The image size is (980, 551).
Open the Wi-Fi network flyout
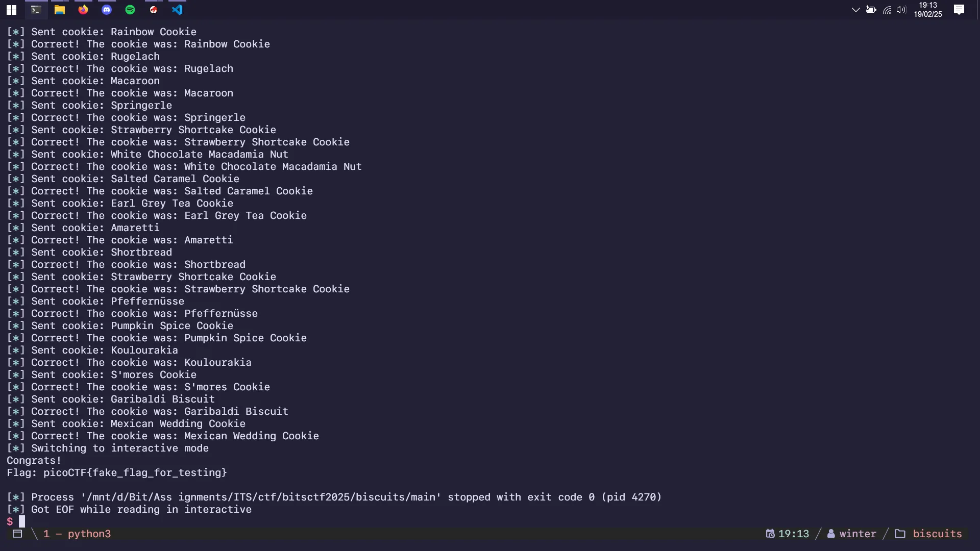click(x=887, y=10)
